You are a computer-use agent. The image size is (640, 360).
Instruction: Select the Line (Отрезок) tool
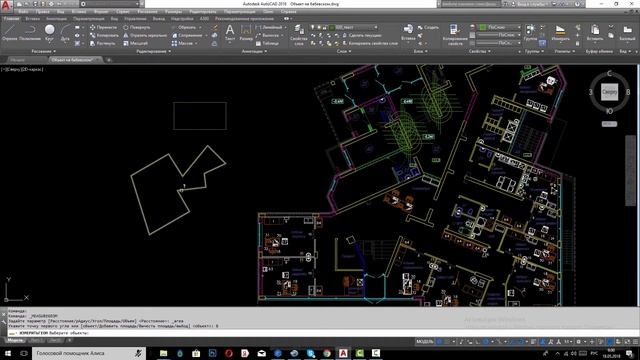pyautogui.click(x=9, y=32)
